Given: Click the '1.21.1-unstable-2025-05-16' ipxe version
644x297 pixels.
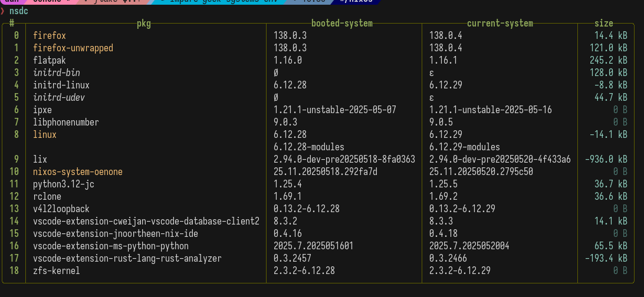Looking at the screenshot, I should (491, 110).
